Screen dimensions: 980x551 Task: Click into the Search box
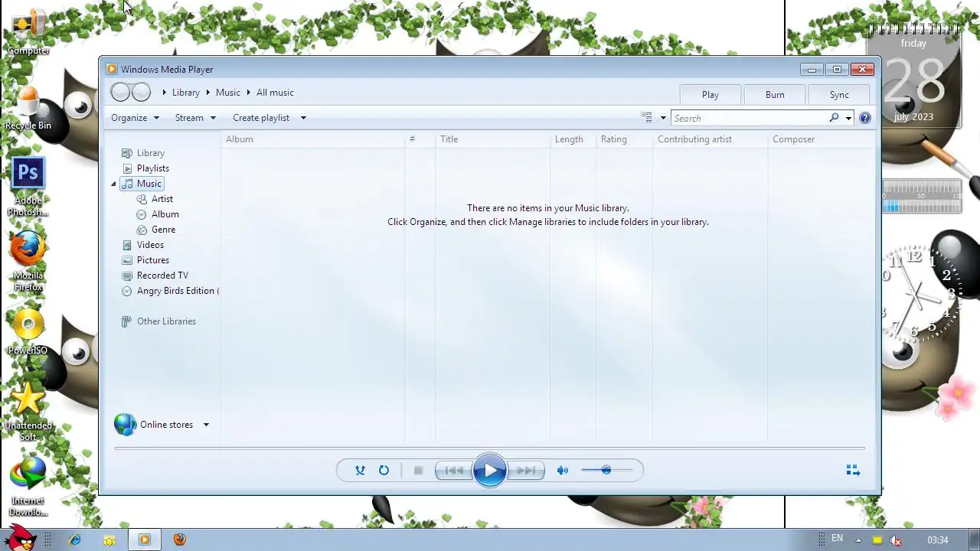tap(749, 118)
